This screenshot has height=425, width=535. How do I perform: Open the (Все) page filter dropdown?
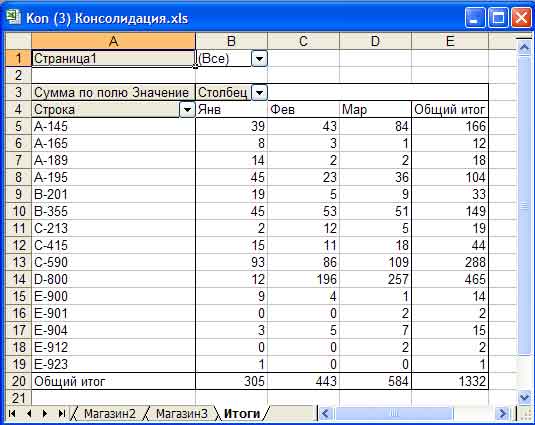point(259,59)
